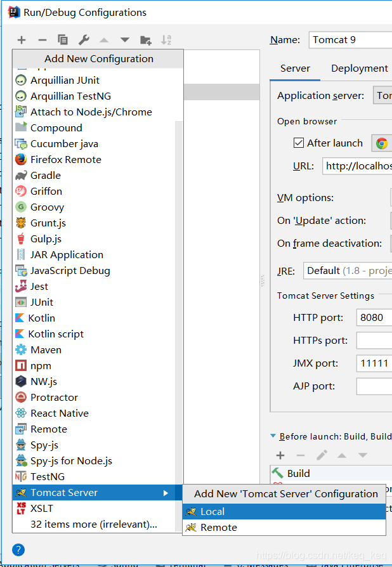Select Firefox Remote configuration

click(x=94, y=159)
